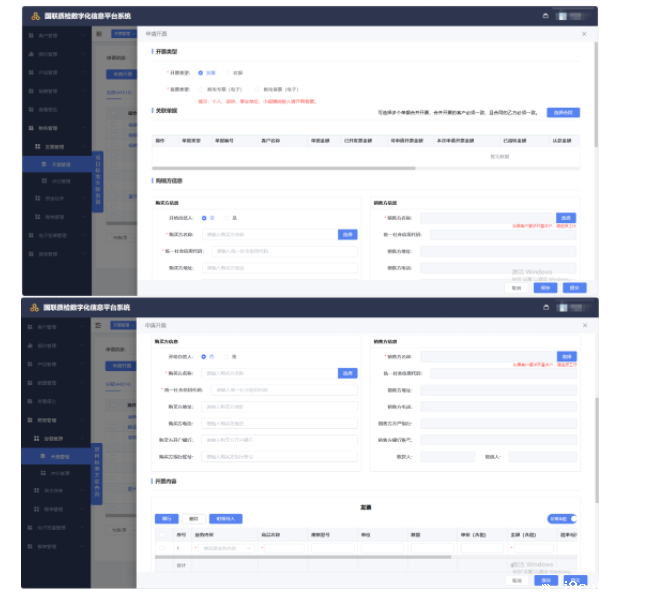Image resolution: width=648 pixels, height=603 pixels.
Task: Click the vertical blue side tab strip
Action: [x=98, y=177]
